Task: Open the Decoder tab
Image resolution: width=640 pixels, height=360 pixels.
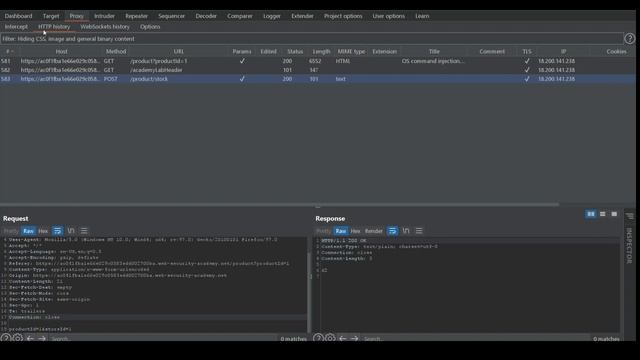Action: pyautogui.click(x=206, y=16)
